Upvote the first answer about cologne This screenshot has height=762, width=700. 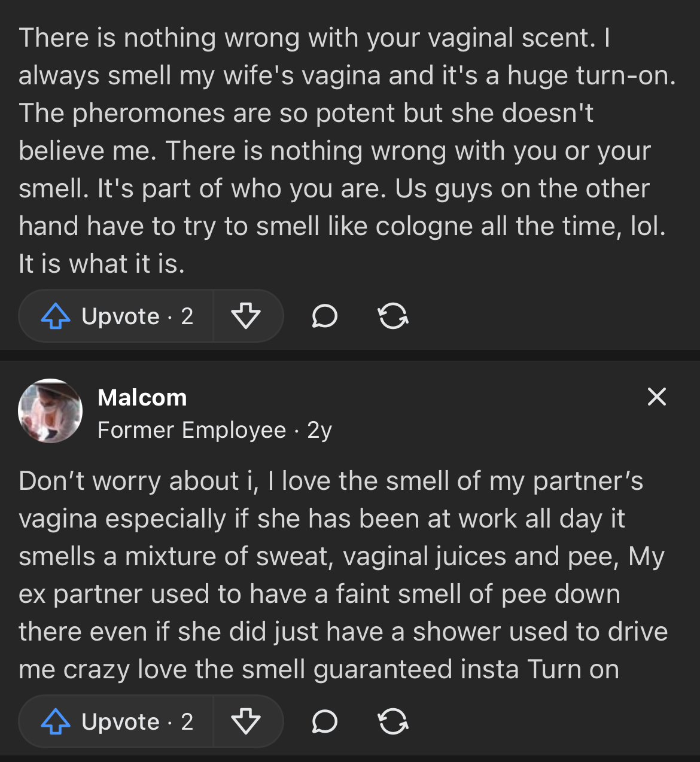pos(117,316)
